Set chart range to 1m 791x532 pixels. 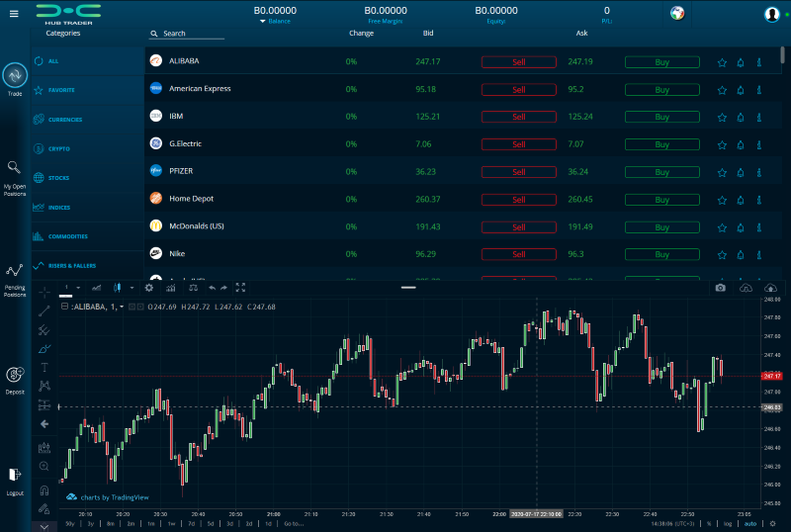click(x=151, y=524)
